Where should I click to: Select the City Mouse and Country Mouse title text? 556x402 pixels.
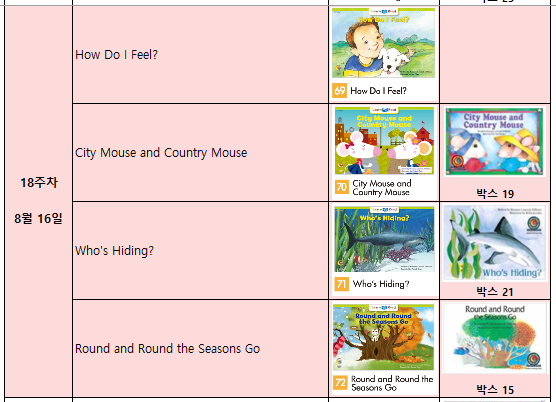tap(161, 153)
